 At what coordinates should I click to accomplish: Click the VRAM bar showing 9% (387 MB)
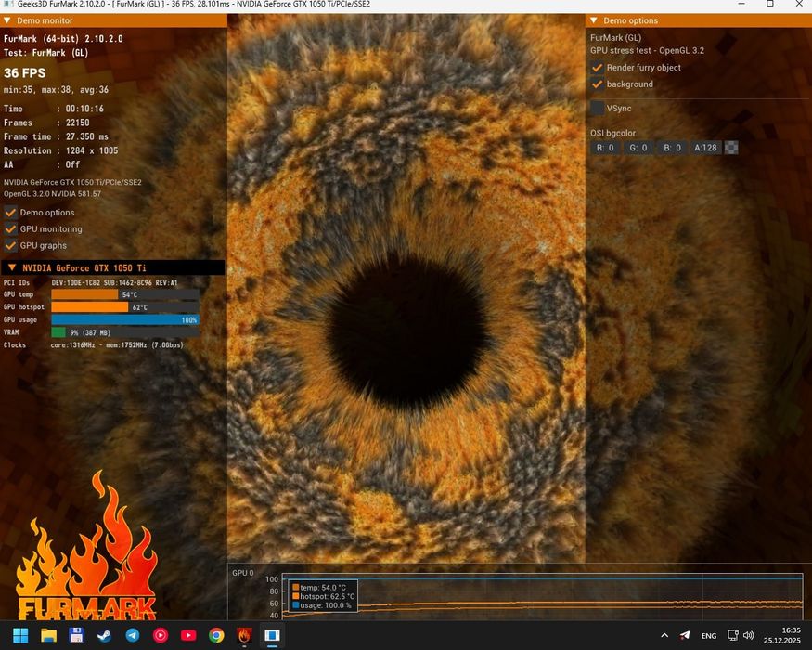coord(124,332)
